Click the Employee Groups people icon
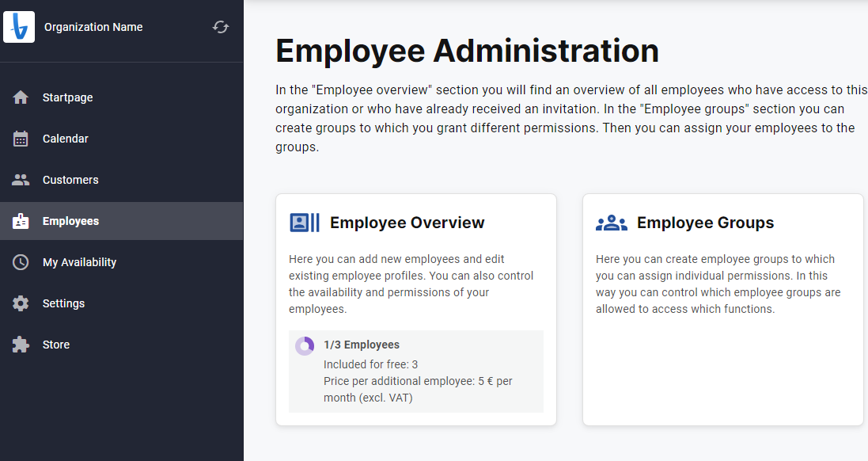This screenshot has height=461, width=868. pyautogui.click(x=611, y=223)
